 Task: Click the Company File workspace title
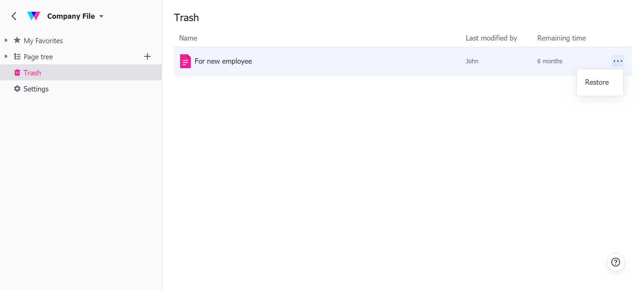[71, 16]
